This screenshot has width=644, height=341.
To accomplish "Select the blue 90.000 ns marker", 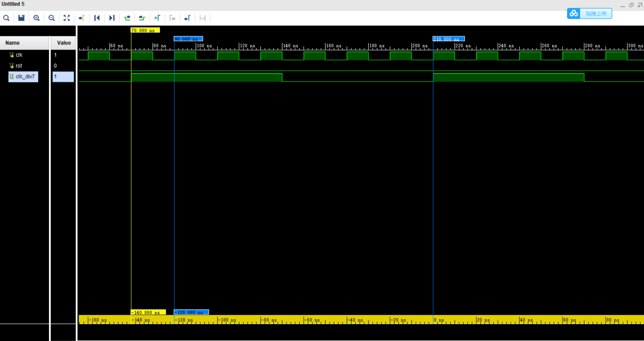I will pyautogui.click(x=188, y=39).
